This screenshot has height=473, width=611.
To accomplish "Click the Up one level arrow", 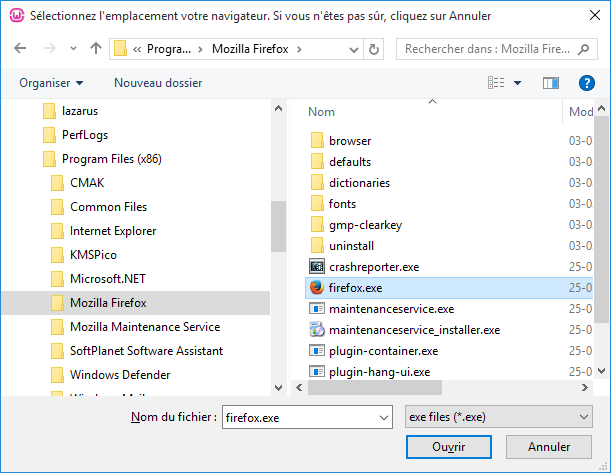I will pos(96,48).
